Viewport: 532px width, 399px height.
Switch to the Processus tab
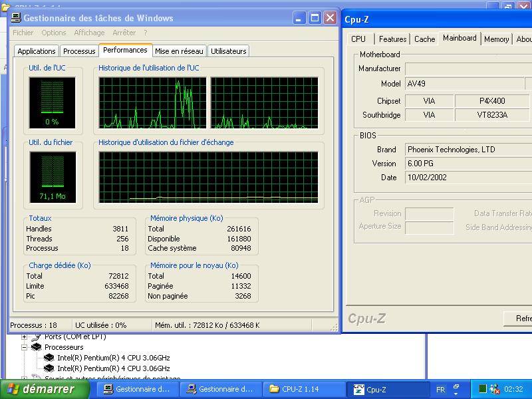tap(79, 51)
